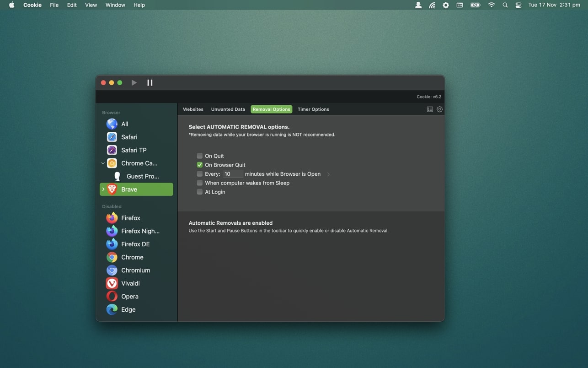Click the Start play button in toolbar

tap(134, 83)
